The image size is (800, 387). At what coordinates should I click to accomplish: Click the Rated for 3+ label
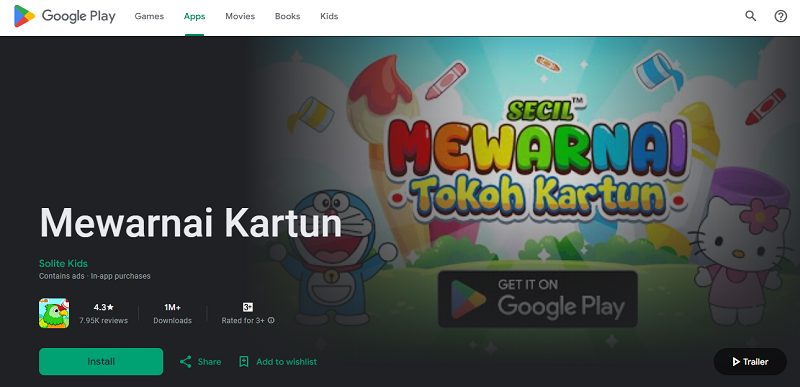pyautogui.click(x=243, y=321)
